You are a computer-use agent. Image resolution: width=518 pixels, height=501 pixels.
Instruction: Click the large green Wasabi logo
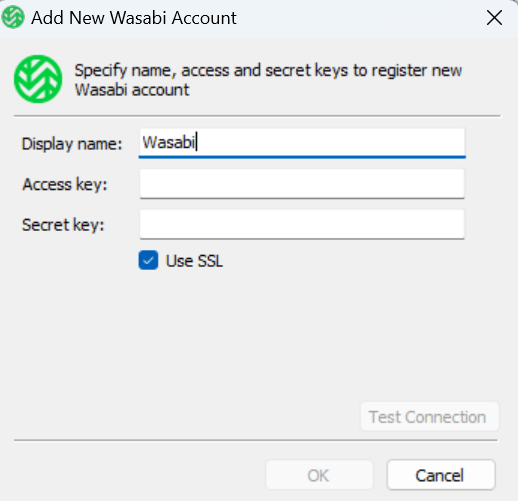[38, 79]
